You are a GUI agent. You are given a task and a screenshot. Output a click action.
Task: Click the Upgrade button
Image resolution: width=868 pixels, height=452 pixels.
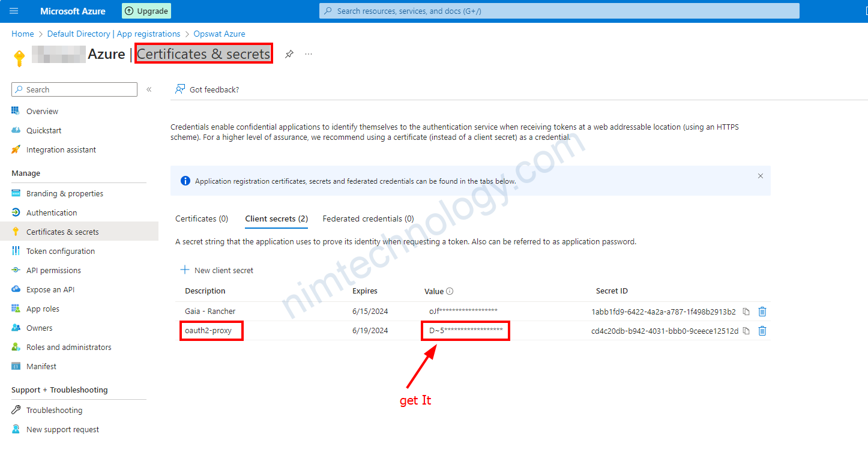(x=146, y=11)
